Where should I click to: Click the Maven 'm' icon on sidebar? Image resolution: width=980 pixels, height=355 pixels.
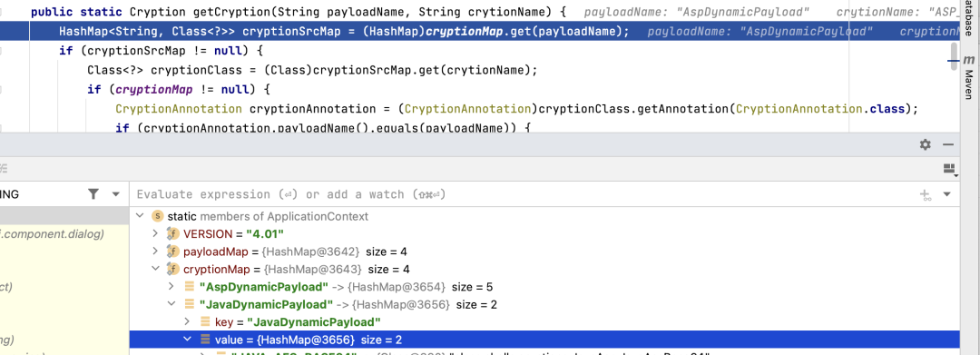[x=969, y=60]
